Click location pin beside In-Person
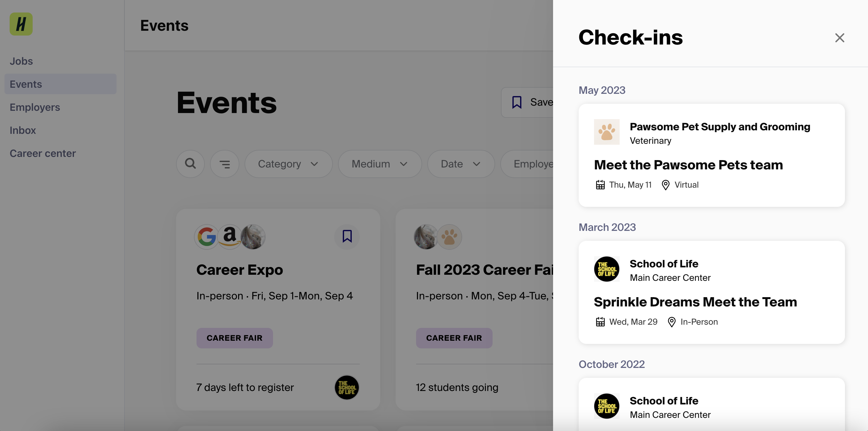The image size is (868, 431). click(671, 322)
